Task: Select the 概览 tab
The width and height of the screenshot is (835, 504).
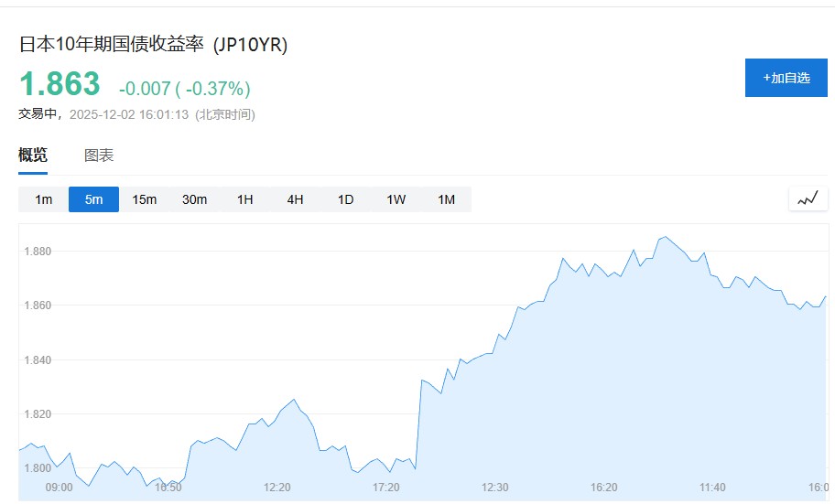Action: tap(33, 155)
